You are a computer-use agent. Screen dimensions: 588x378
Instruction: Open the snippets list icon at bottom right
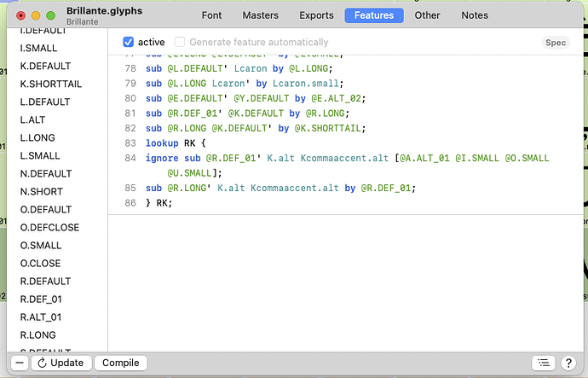tap(543, 363)
